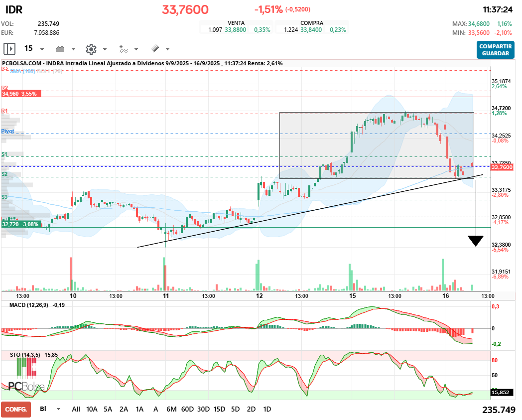Click the date label 16 on time axis
This screenshot has height=420, width=522.
[445, 296]
